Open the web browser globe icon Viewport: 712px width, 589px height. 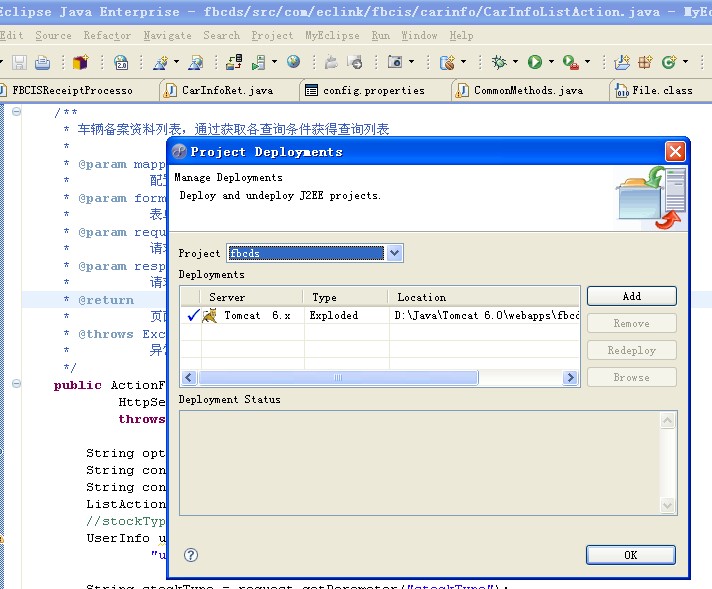click(293, 61)
